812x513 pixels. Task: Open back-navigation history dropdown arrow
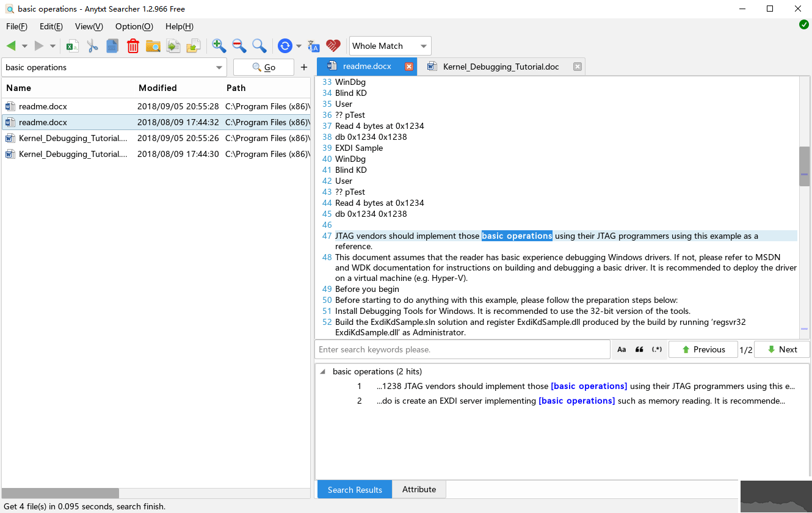[x=24, y=46]
